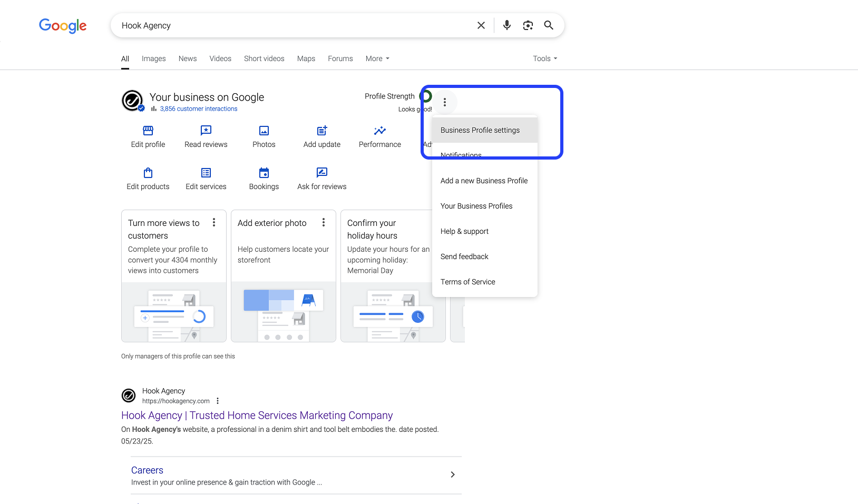Expand the Careers sitelink chevron
Viewport: 858px width, 504px height.
(453, 475)
